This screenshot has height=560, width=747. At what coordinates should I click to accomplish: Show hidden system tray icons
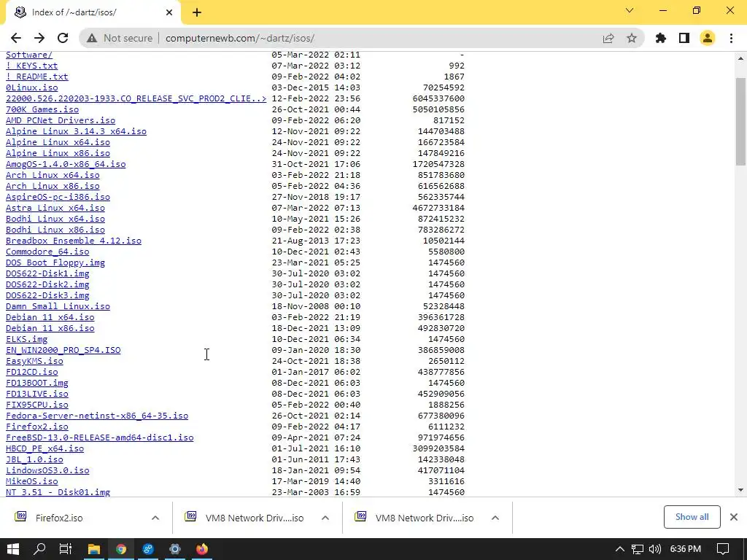(620, 549)
